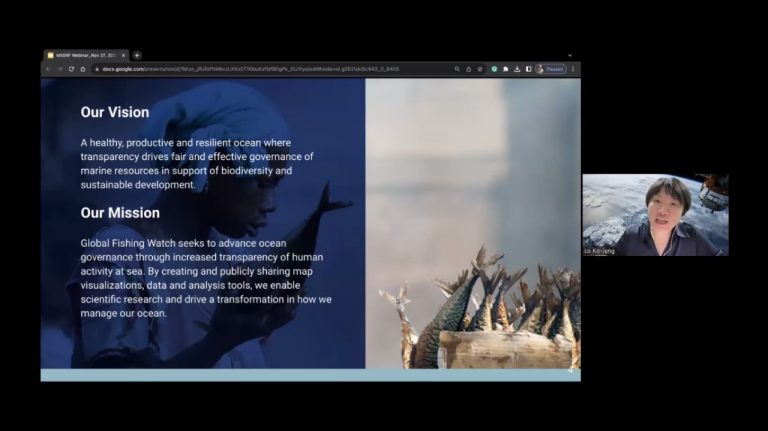Go to the browser home page
Viewport: 768px width, 431px height.
(83, 69)
